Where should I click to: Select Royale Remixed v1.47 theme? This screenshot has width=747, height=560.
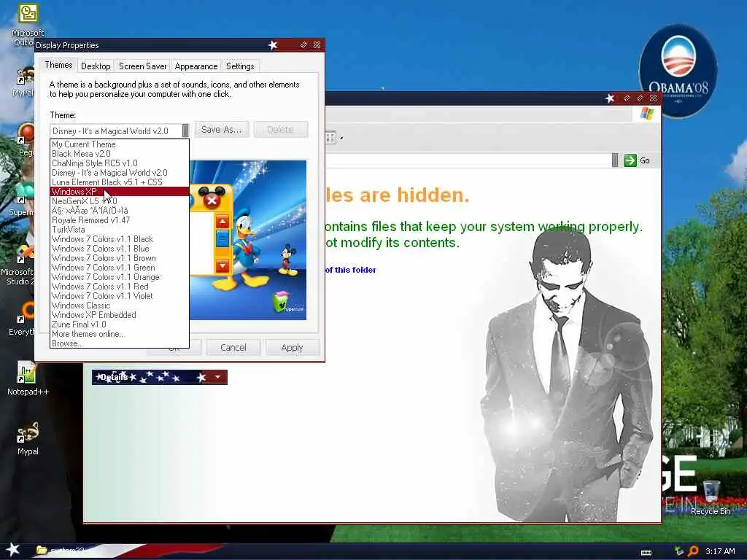tap(120, 220)
